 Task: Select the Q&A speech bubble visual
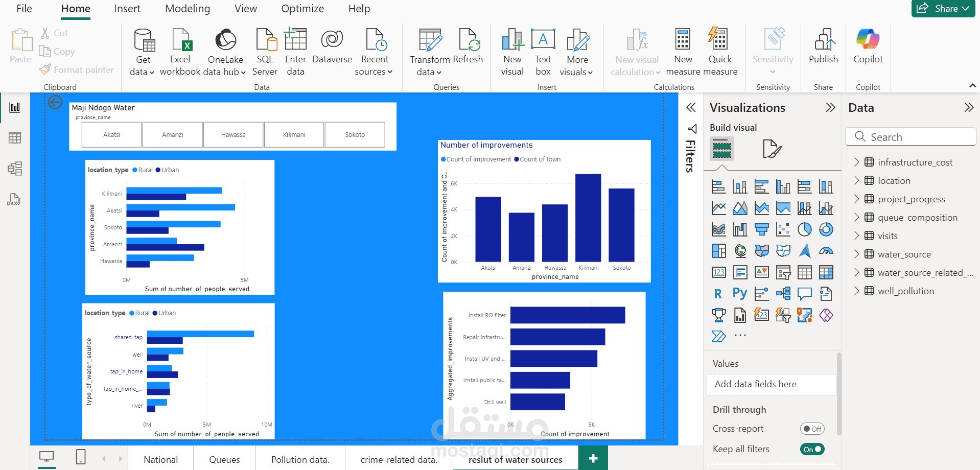click(x=804, y=294)
